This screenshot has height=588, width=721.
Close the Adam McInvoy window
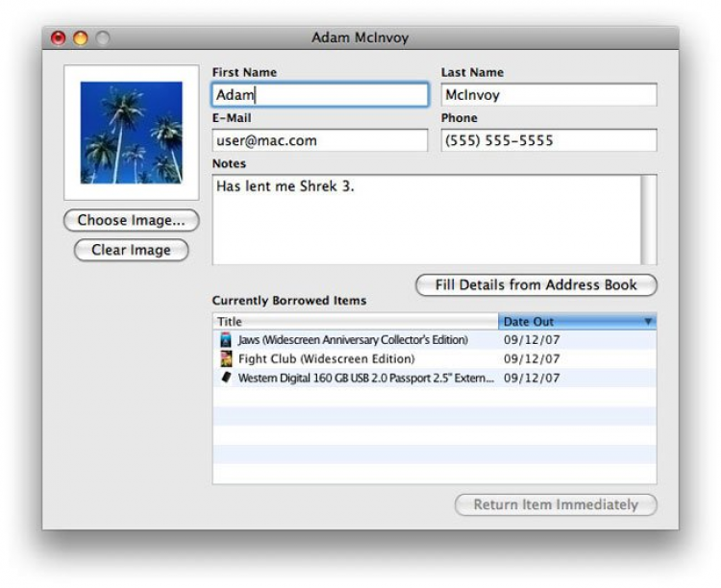59,37
